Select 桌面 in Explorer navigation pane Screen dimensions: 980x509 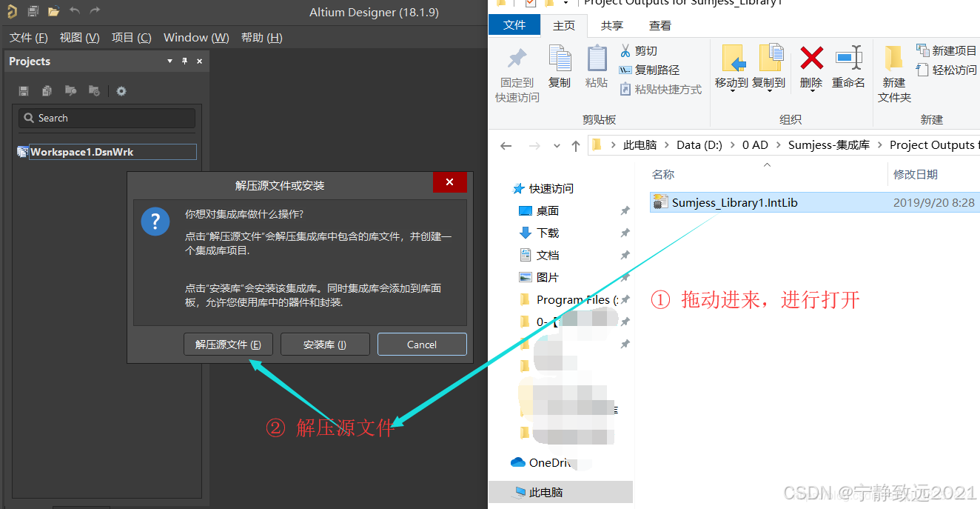click(x=548, y=211)
